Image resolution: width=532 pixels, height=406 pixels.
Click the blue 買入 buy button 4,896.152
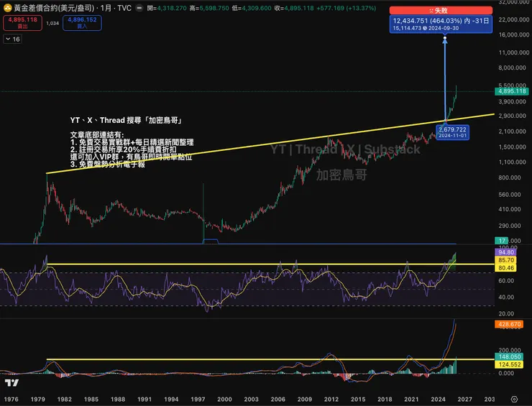82,23
